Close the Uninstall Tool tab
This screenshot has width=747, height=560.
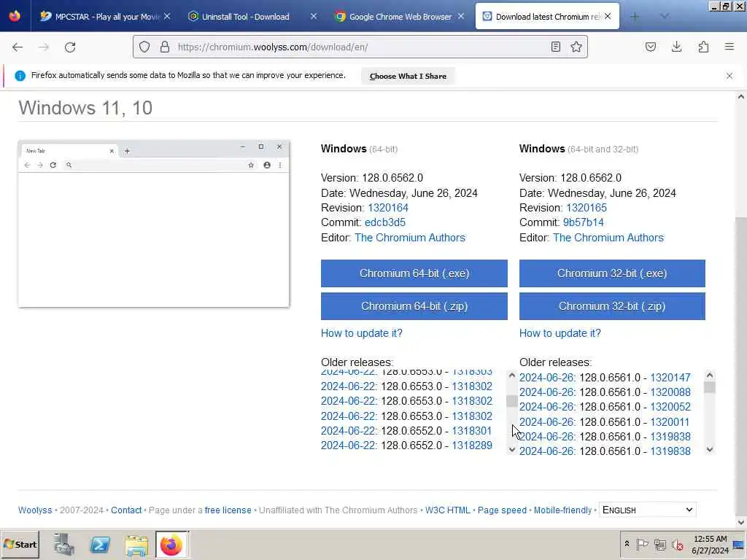coord(314,16)
